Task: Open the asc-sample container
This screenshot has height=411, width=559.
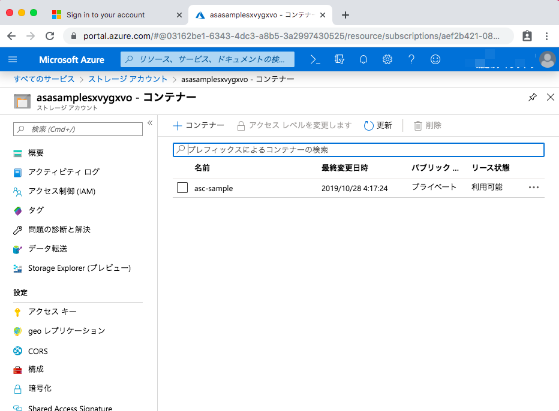Action: [x=214, y=188]
